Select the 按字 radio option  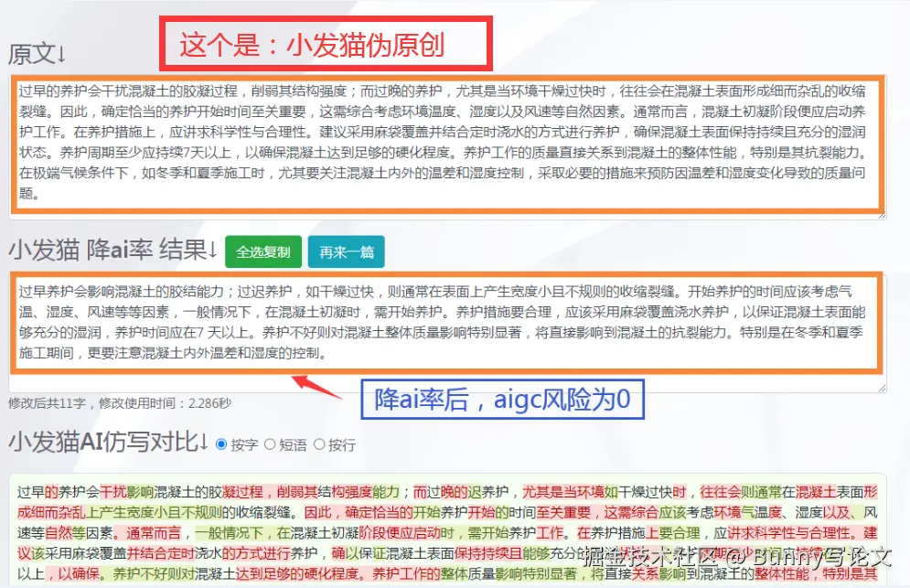coord(221,444)
